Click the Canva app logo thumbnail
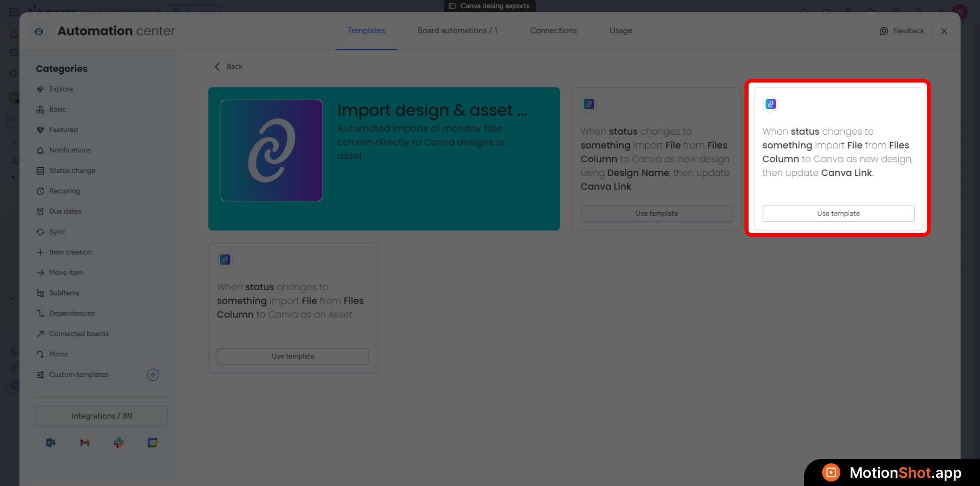The height and width of the screenshot is (486, 980). 271,151
